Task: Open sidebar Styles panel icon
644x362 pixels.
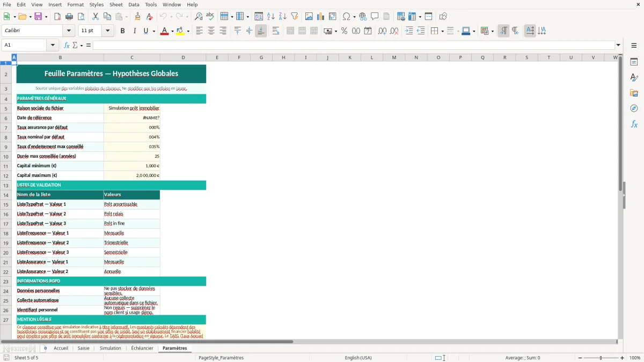Action: click(x=634, y=77)
